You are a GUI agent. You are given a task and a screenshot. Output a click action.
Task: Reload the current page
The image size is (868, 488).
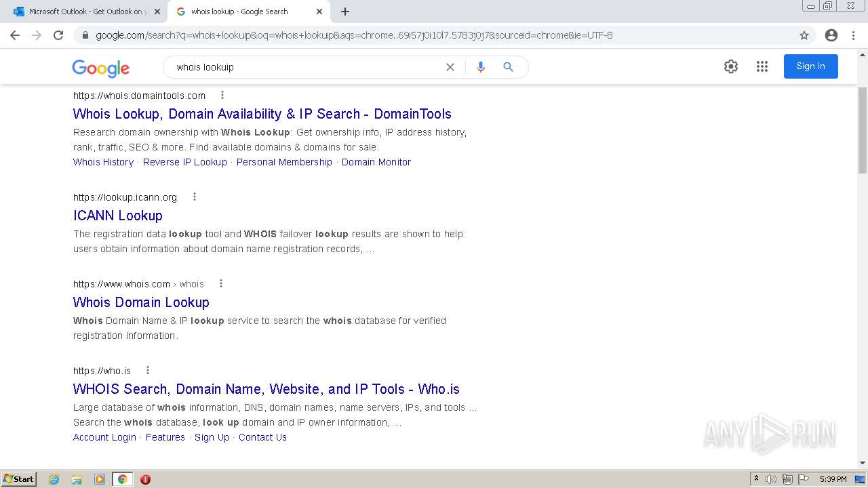click(x=58, y=35)
